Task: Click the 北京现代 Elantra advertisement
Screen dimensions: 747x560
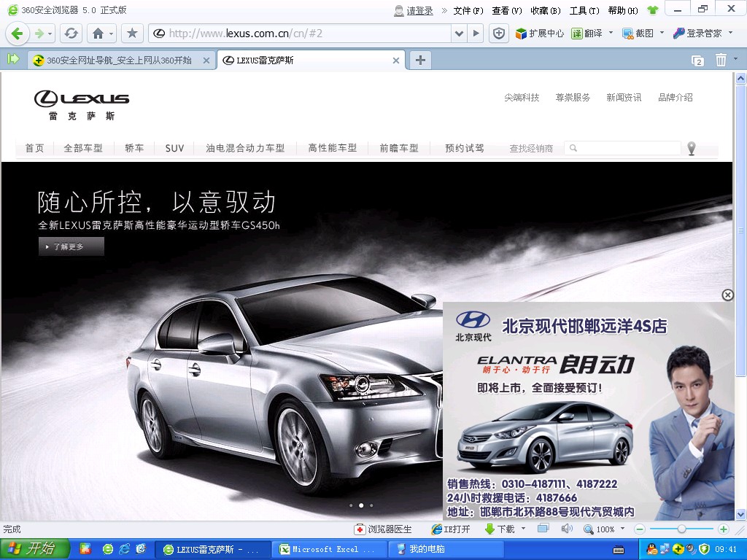Action: pos(589,411)
